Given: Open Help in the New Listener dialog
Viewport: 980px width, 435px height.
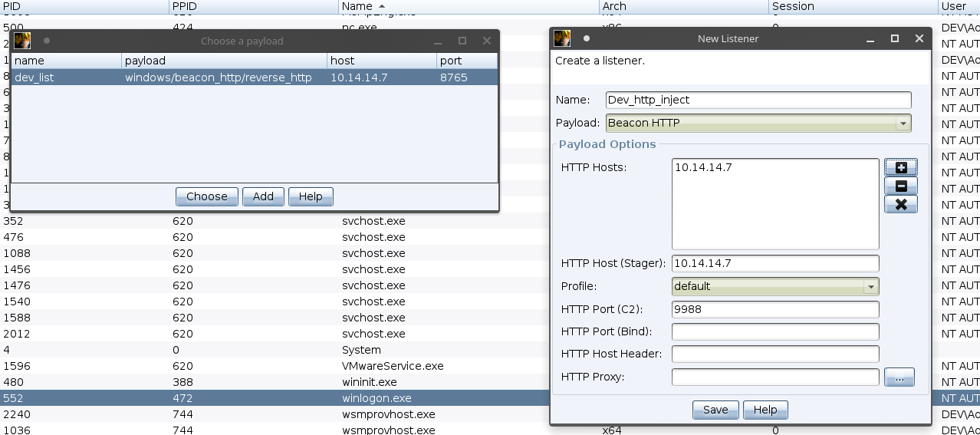Looking at the screenshot, I should [765, 410].
